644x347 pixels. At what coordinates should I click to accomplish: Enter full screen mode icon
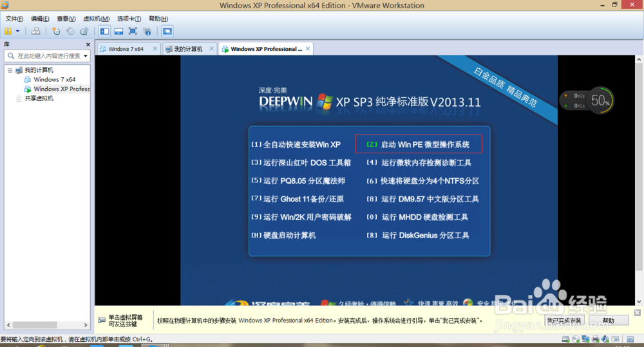point(133,31)
